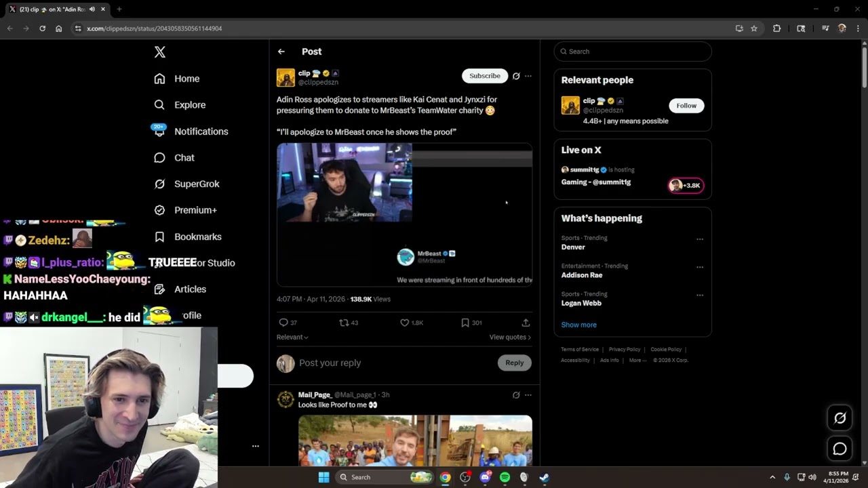Open Steam from the taskbar
This screenshot has width=868, height=488.
coord(544,477)
